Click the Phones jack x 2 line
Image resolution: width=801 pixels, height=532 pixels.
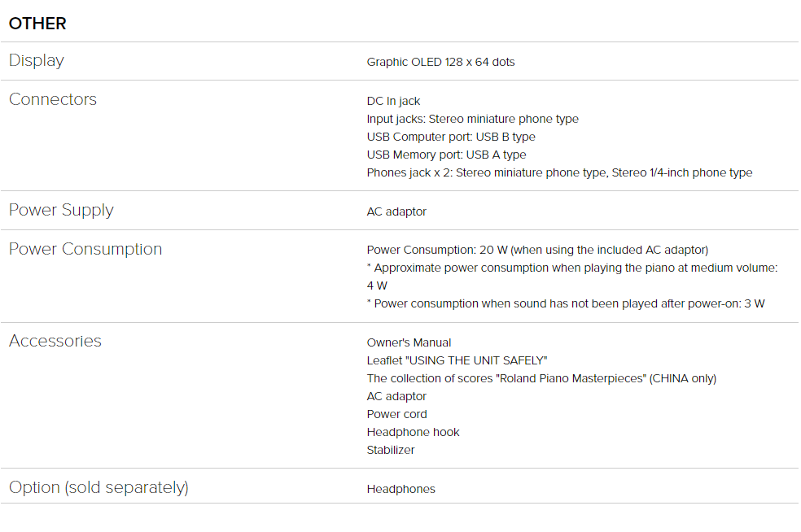click(x=559, y=172)
